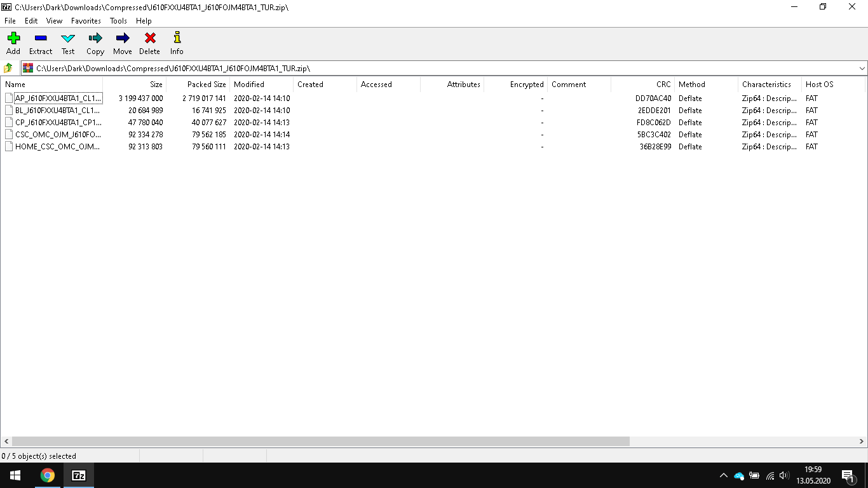Click the horizontal scrollbar thumb
868x488 pixels.
click(320, 441)
